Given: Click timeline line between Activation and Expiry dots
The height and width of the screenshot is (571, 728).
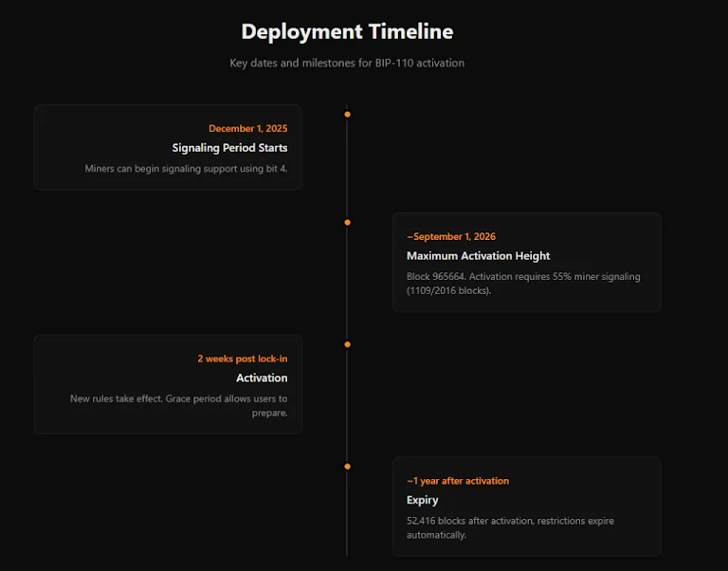Looking at the screenshot, I should click(x=347, y=406).
